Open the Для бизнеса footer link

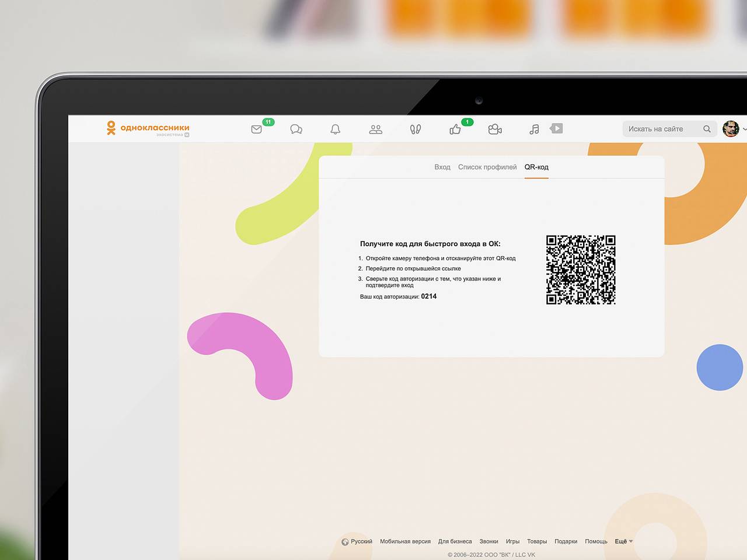[x=455, y=541]
